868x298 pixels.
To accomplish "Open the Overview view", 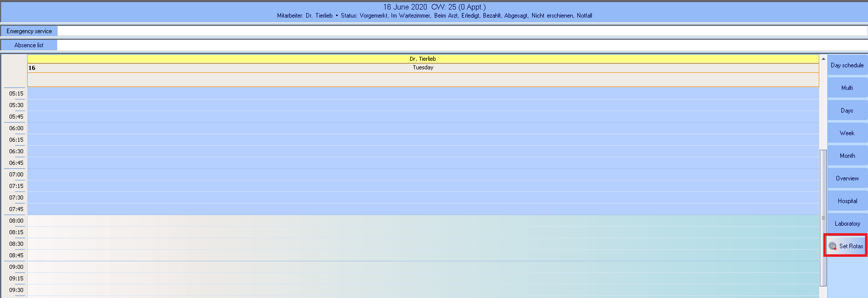I will [x=847, y=178].
